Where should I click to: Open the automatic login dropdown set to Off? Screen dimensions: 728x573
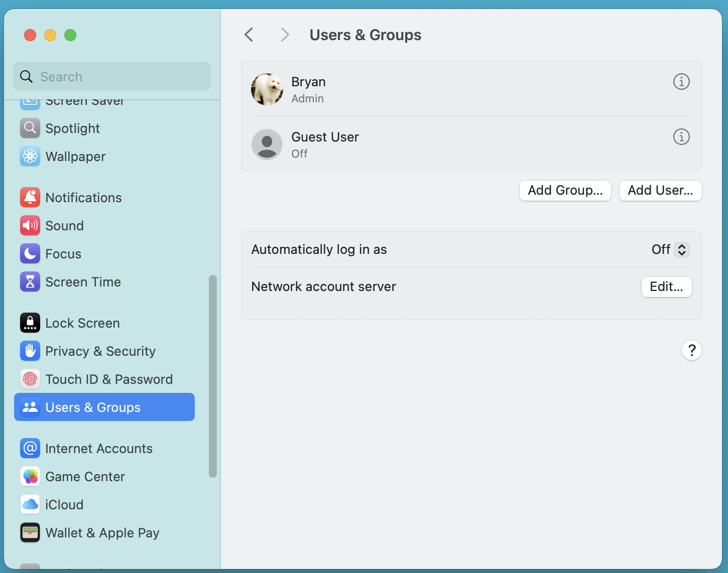(670, 250)
